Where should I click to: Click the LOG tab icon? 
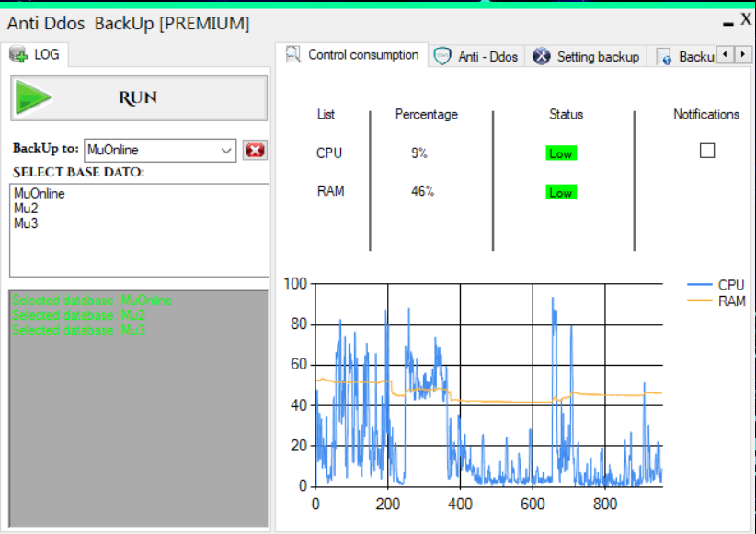coord(18,55)
